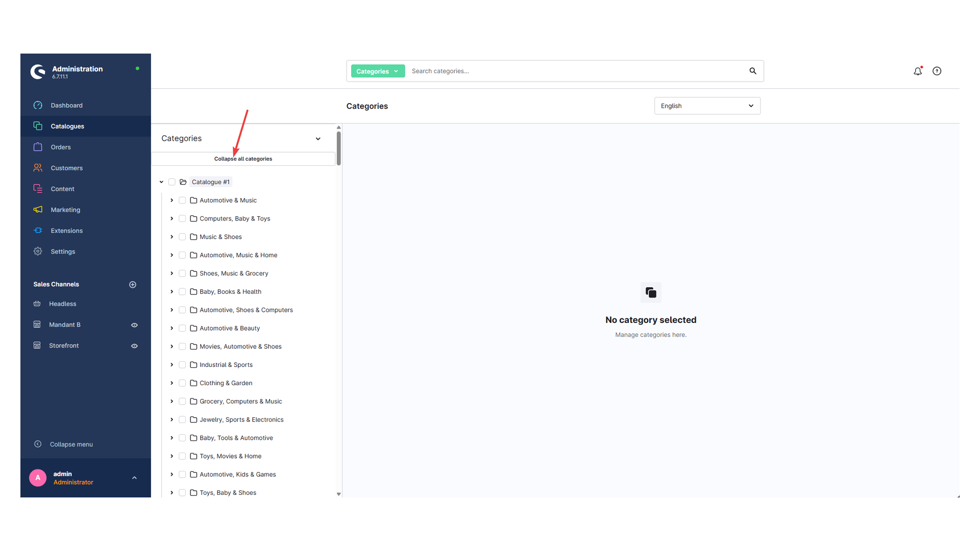
Task: Toggle Storefront channel visibility eye
Action: (134, 346)
